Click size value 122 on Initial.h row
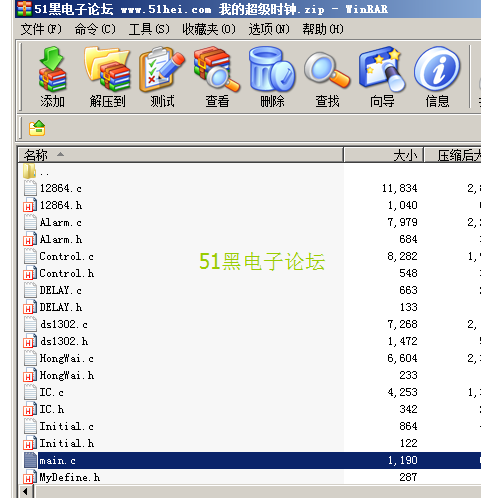 point(408,443)
